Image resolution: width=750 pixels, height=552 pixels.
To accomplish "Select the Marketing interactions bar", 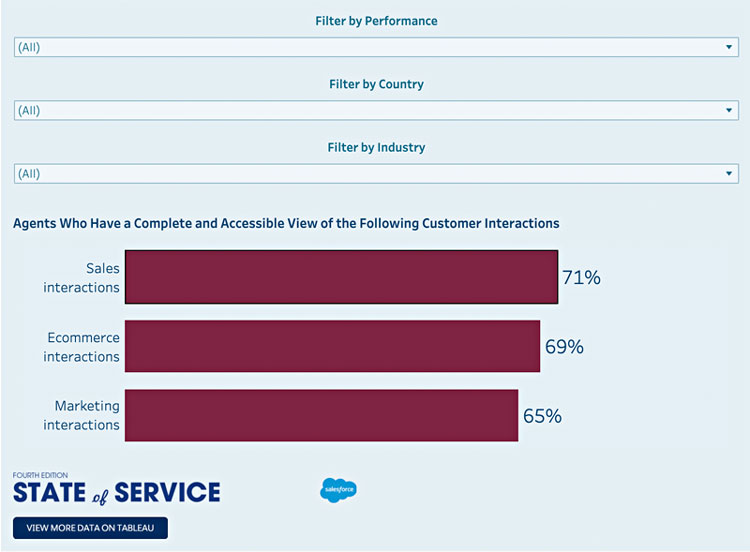I will pos(321,415).
